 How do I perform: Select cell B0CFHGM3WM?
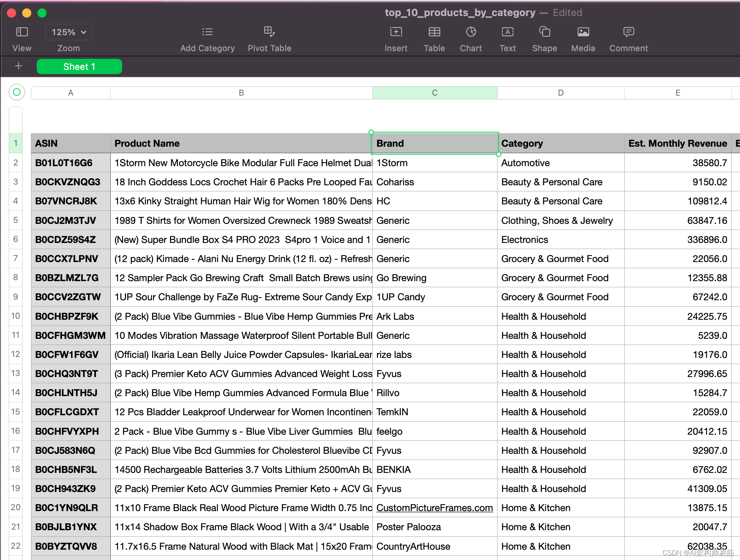point(71,335)
